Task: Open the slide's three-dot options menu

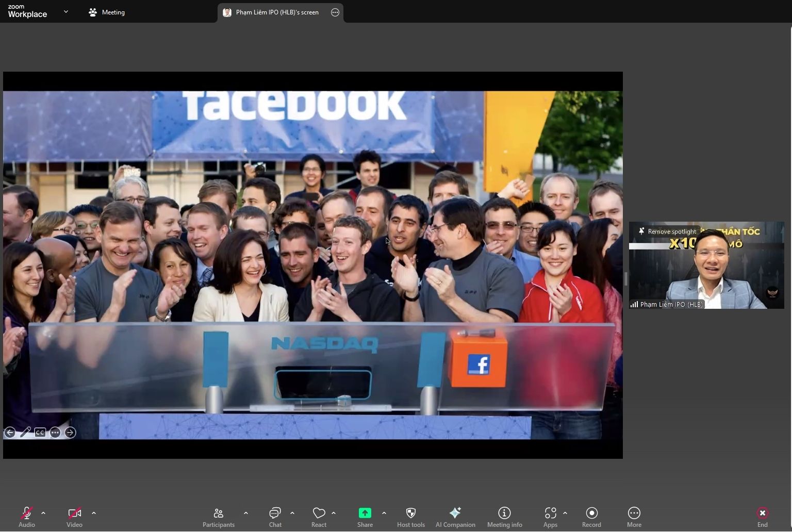Action: click(x=55, y=433)
